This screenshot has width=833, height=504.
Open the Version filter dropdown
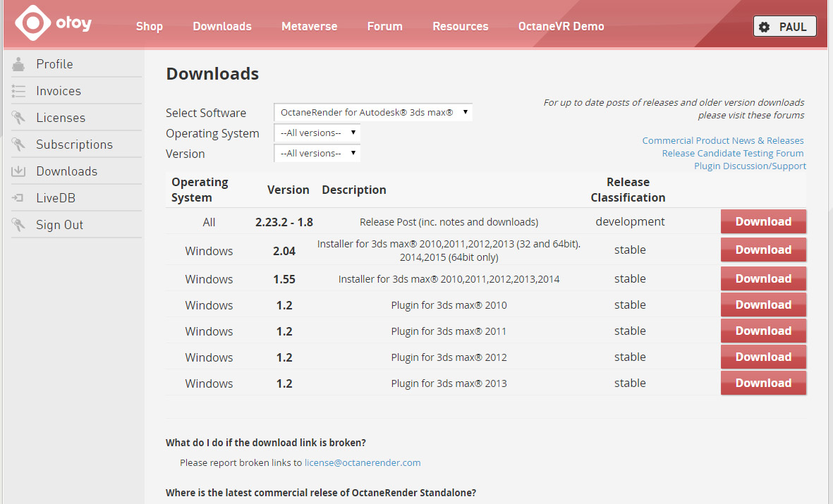pos(317,154)
